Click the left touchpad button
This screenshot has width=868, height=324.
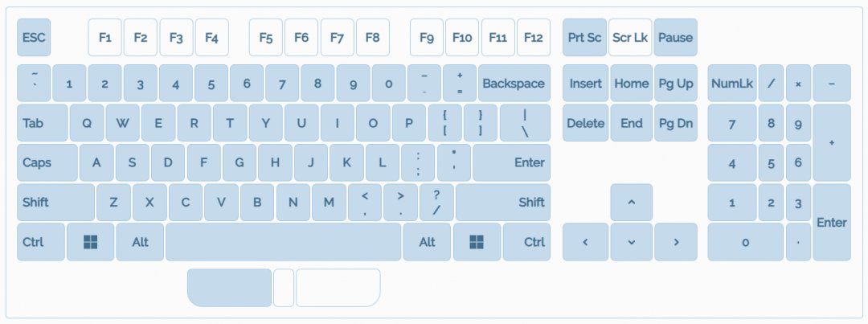(229, 288)
